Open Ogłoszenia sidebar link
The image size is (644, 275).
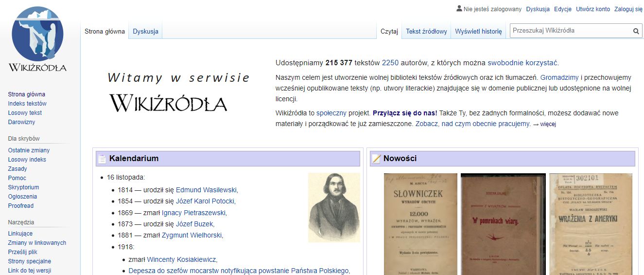pos(22,197)
